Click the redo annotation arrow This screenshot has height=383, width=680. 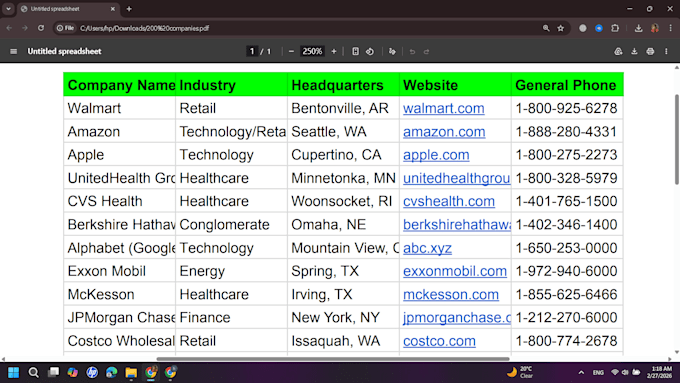tap(426, 52)
